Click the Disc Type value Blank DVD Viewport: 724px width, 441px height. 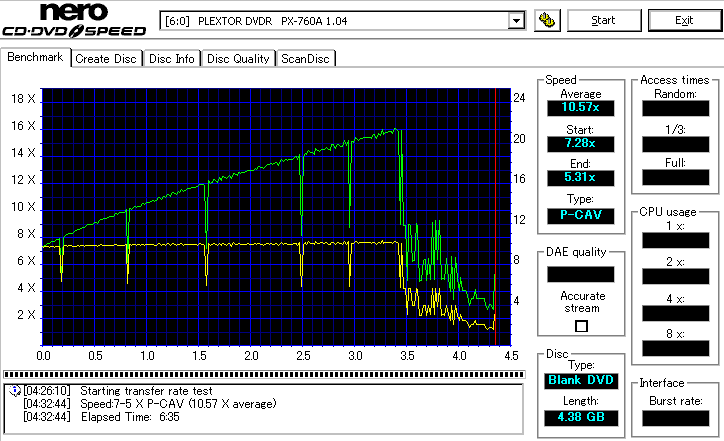[581, 381]
